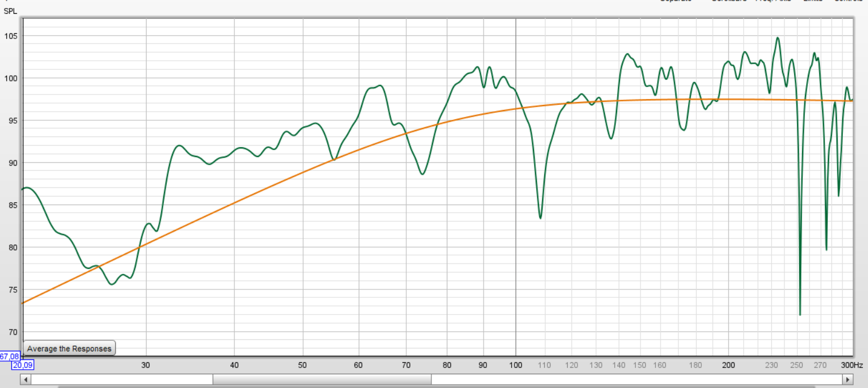This screenshot has height=388, width=868.
Task: Click the 30 label on frequency axis
Action: click(x=146, y=365)
